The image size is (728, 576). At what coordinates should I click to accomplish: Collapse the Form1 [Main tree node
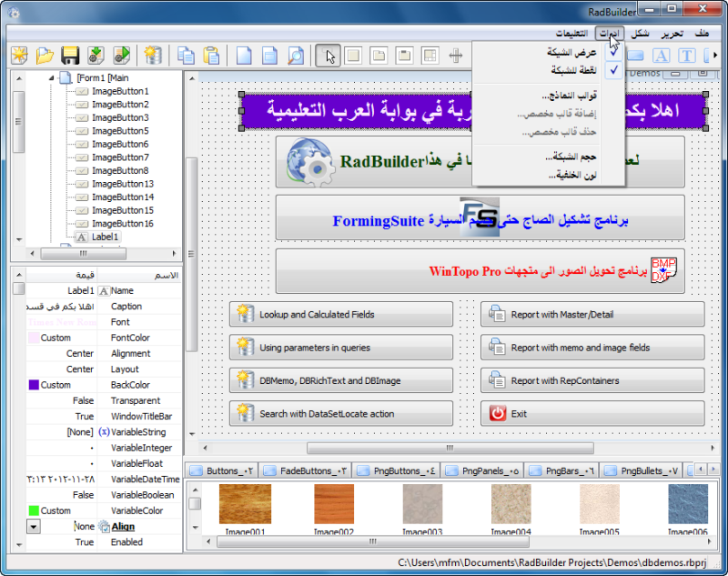point(52,78)
